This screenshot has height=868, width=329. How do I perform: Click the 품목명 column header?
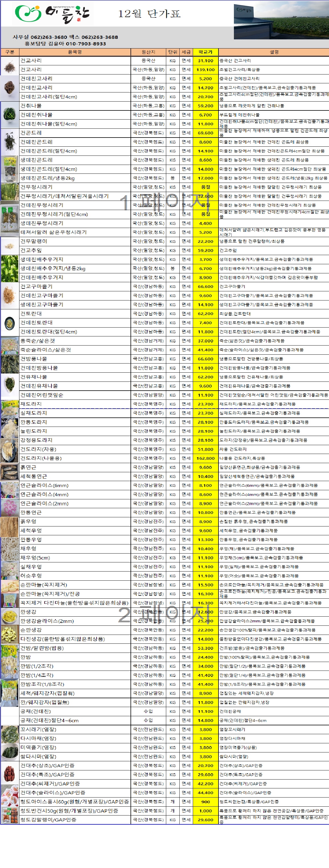(75, 52)
